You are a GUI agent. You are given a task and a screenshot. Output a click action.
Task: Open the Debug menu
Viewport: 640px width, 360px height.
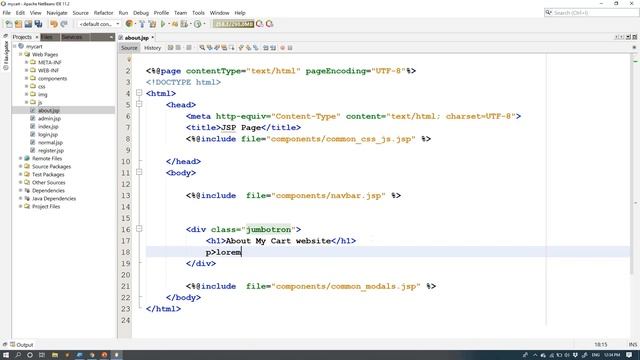(x=141, y=13)
